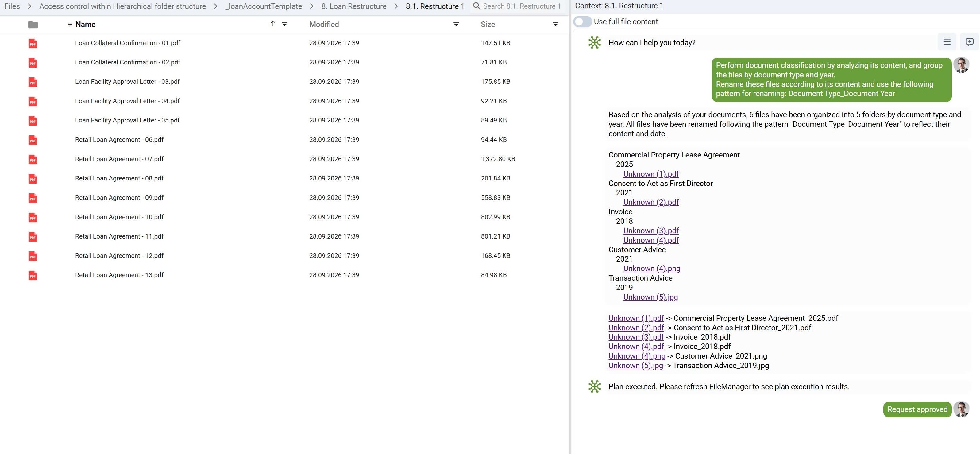Click the assistant logo beside Plan executed
This screenshot has height=454, width=980.
595,387
